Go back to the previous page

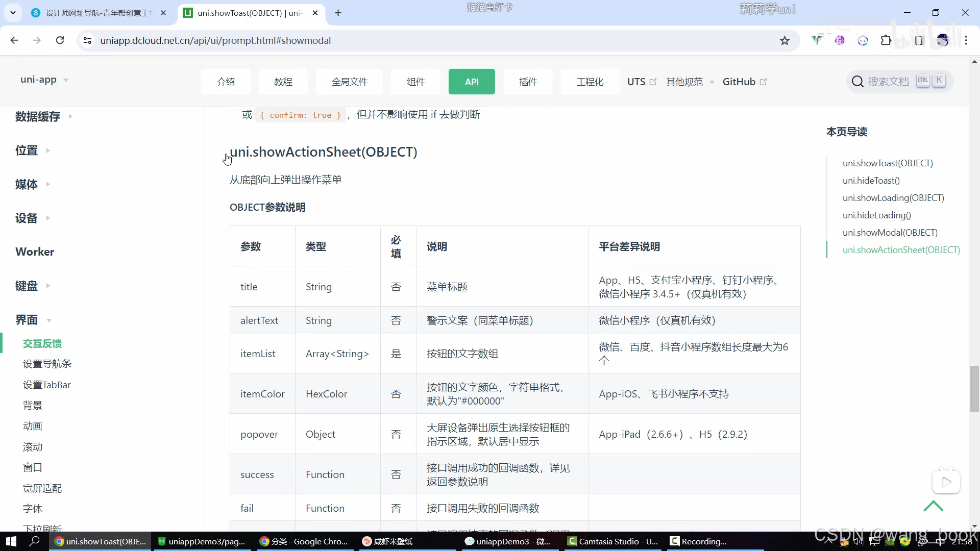14,40
